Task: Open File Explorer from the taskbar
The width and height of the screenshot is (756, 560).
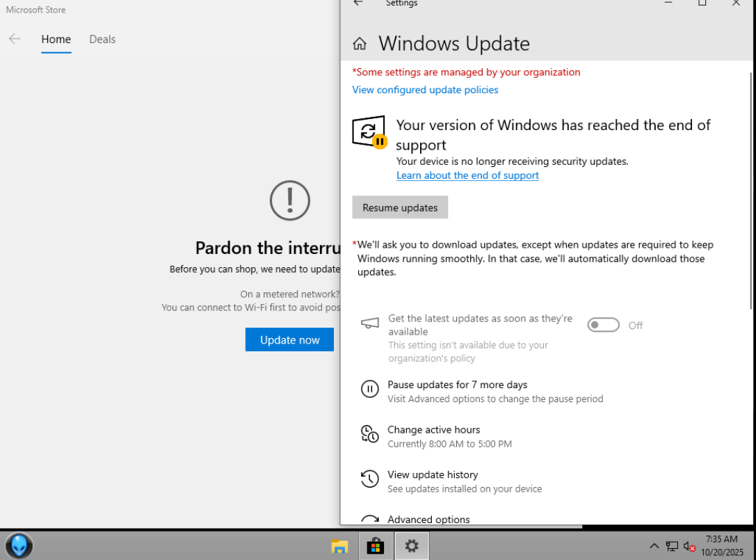Action: click(x=339, y=546)
